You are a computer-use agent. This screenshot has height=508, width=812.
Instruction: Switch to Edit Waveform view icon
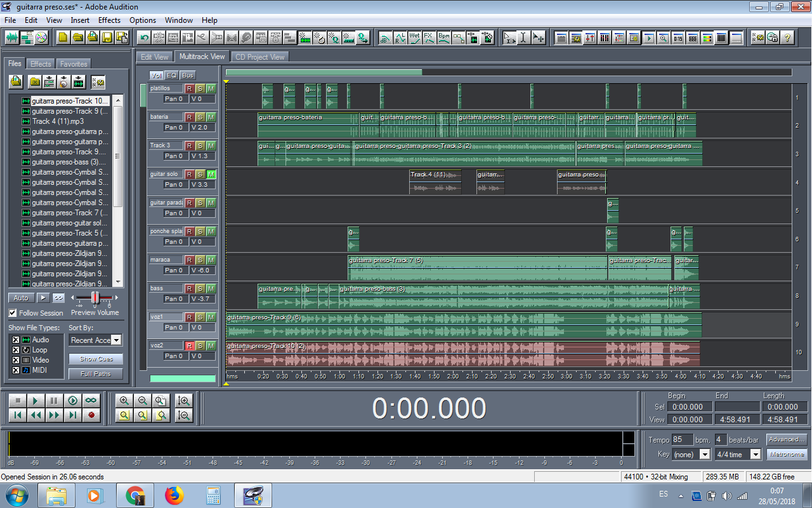[12, 37]
